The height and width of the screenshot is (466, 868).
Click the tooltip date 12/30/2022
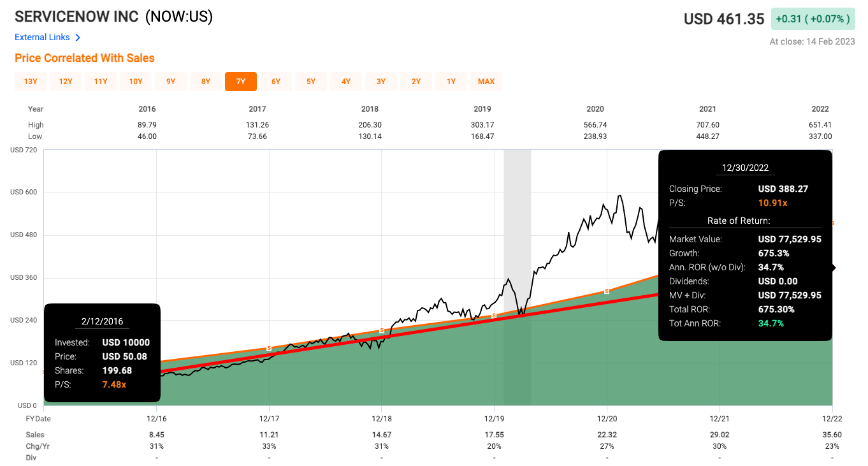click(745, 168)
